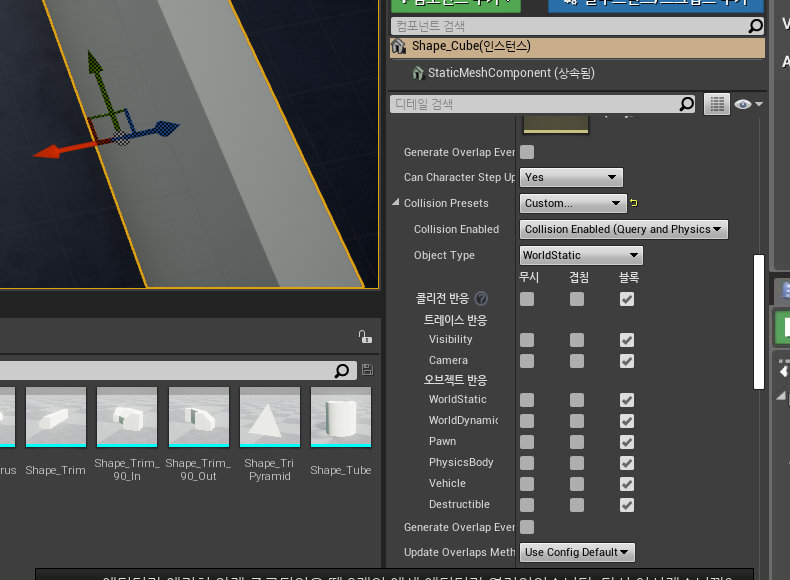790x580 pixels.
Task: Toggle lower Generate Overlap Events checkbox
Action: point(527,527)
